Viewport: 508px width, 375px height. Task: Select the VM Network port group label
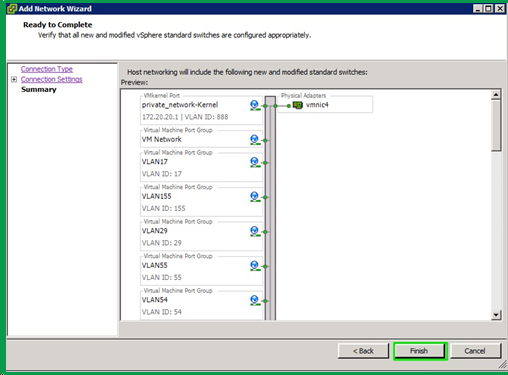point(162,139)
